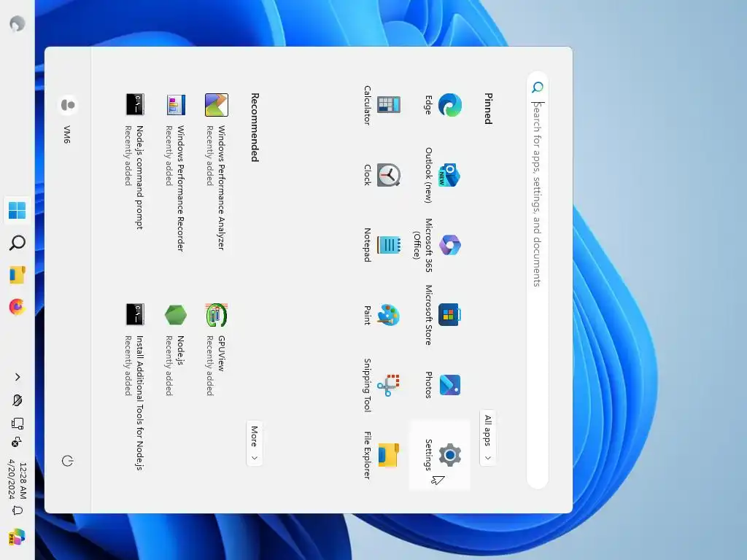Open the Settings gear app

coord(440,455)
